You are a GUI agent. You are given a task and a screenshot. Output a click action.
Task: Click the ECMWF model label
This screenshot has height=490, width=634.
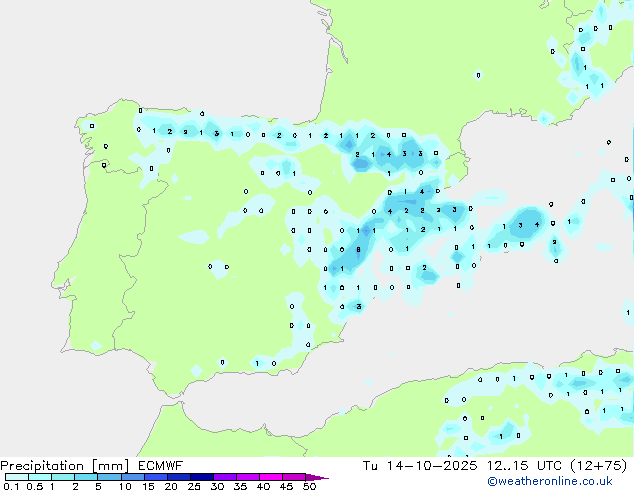tap(161, 466)
